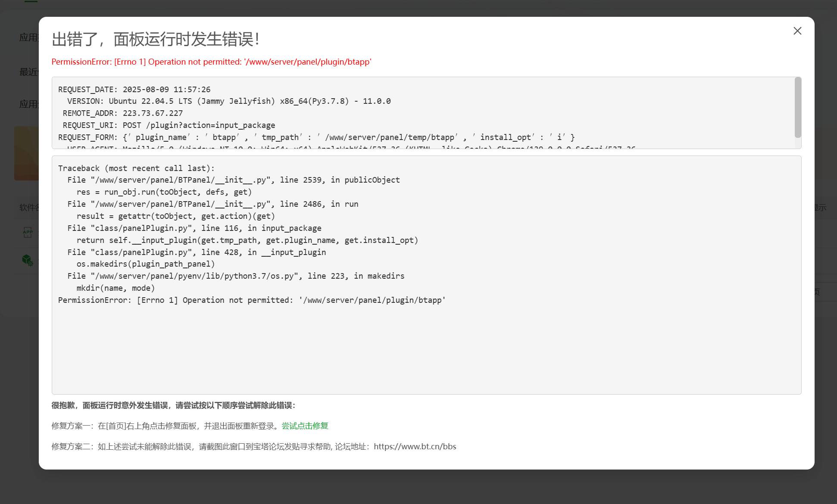Viewport: 837px width, 504px height.
Task: Click the APP icon in the background list
Action: point(28,232)
